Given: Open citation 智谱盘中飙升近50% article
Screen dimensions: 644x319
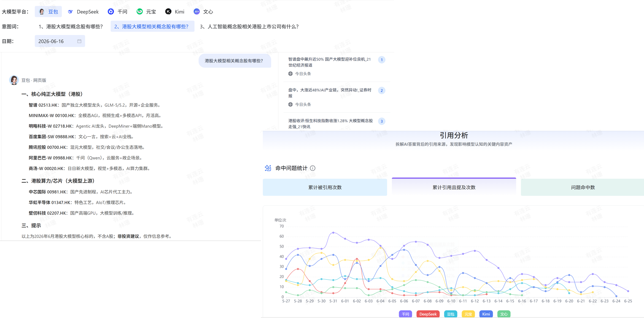Looking at the screenshot, I should [330, 62].
